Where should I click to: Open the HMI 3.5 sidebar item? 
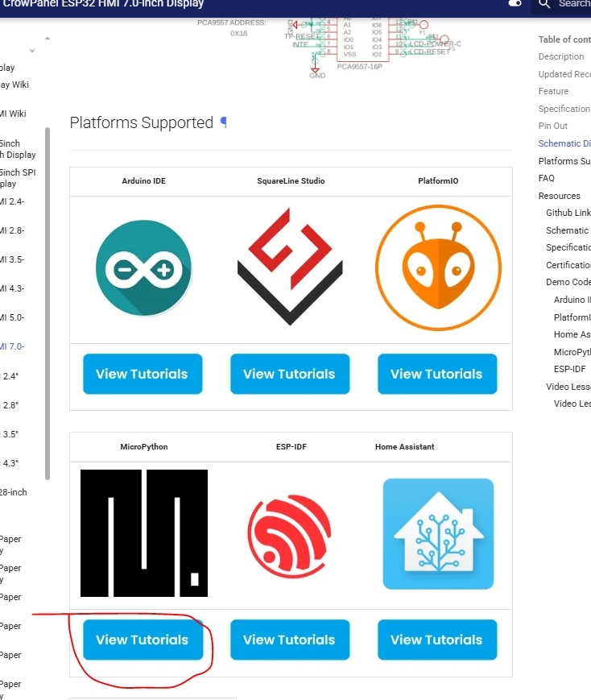tap(12, 259)
